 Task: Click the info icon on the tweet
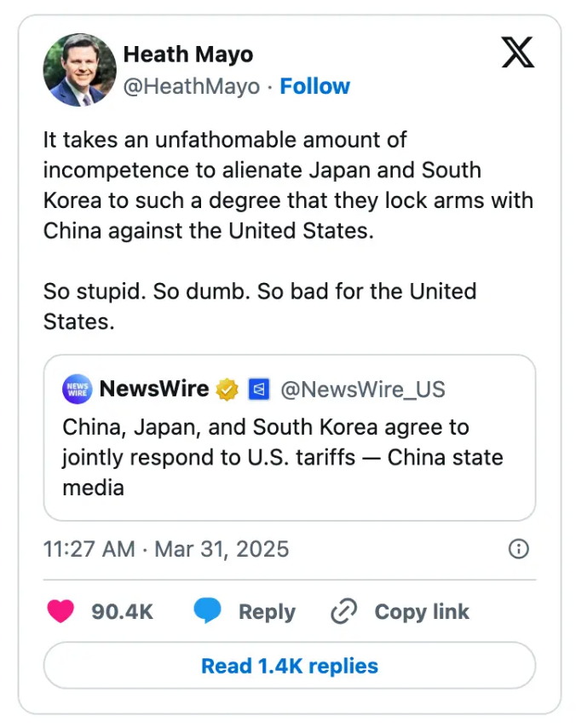(x=520, y=549)
